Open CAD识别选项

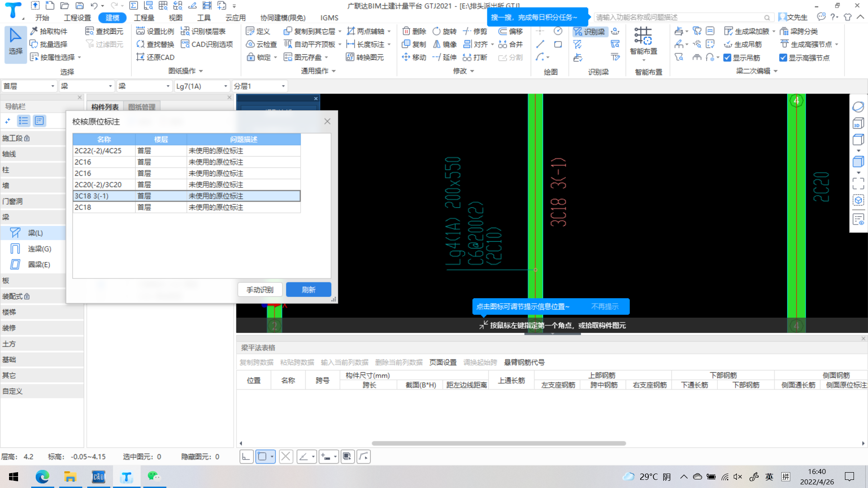point(207,44)
